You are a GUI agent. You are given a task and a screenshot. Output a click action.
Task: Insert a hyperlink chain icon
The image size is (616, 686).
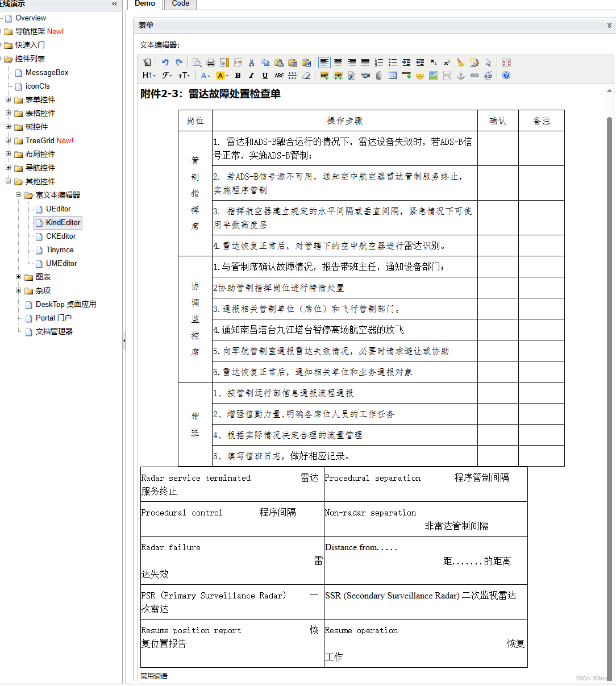click(x=475, y=76)
